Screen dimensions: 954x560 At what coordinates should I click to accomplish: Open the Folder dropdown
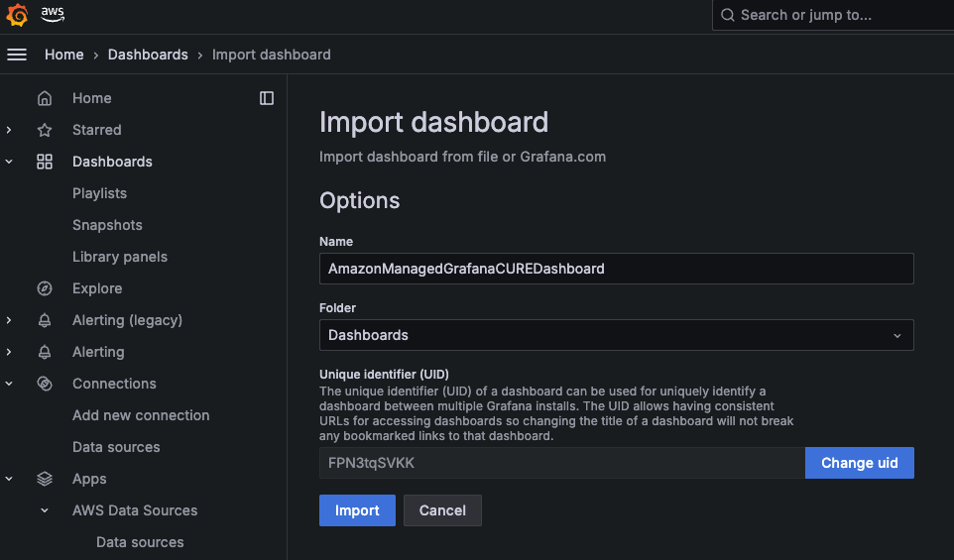point(616,335)
